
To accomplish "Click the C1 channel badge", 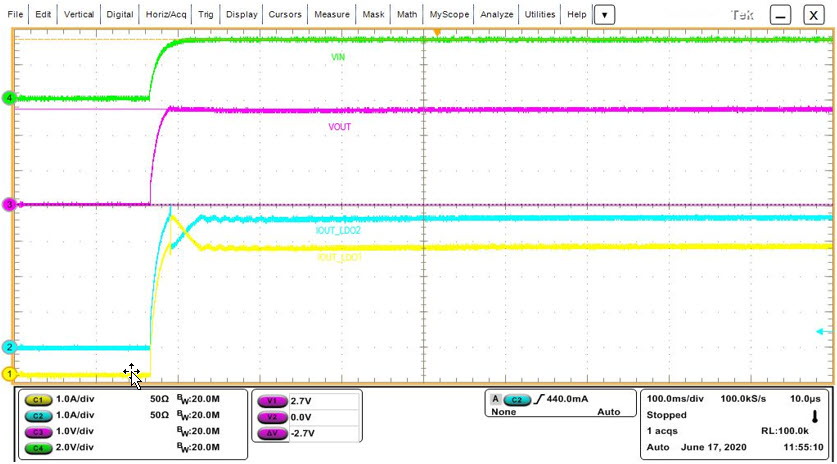I will click(x=38, y=399).
